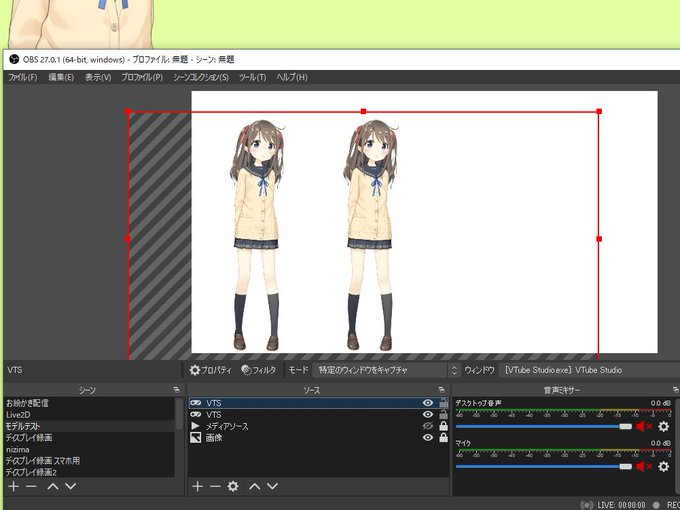Viewport: 680px width, 510px height.
Task: Move source down in source list
Action: pyautogui.click(x=272, y=486)
